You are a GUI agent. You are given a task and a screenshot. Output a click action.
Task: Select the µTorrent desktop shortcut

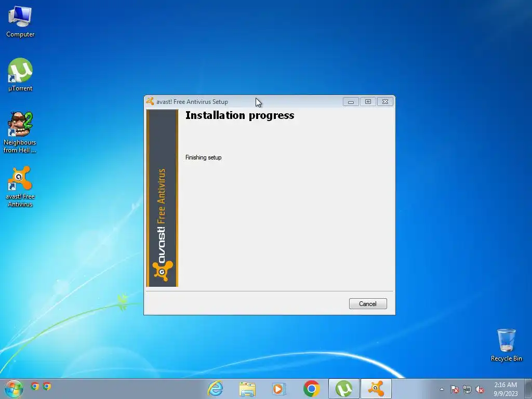tap(20, 75)
